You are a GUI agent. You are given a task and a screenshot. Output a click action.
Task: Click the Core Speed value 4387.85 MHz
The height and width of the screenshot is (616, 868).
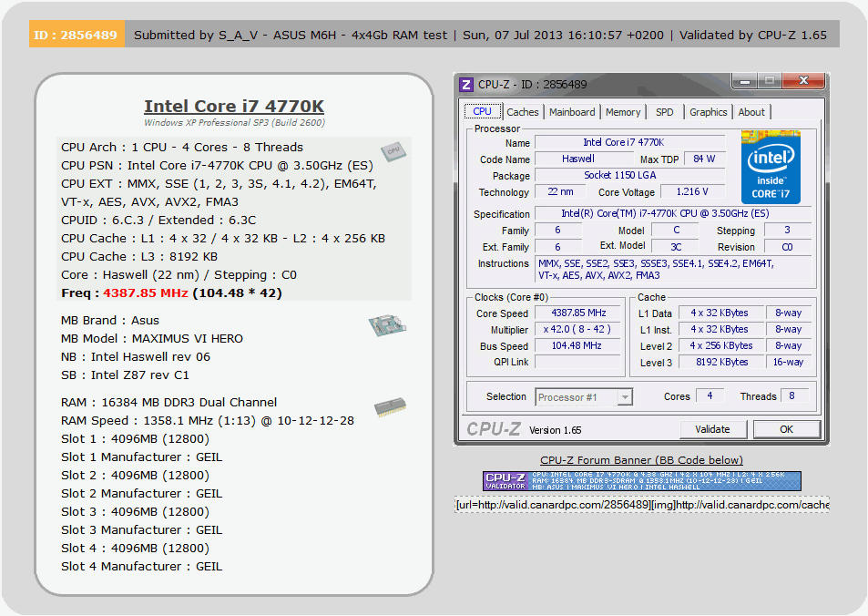click(x=578, y=313)
